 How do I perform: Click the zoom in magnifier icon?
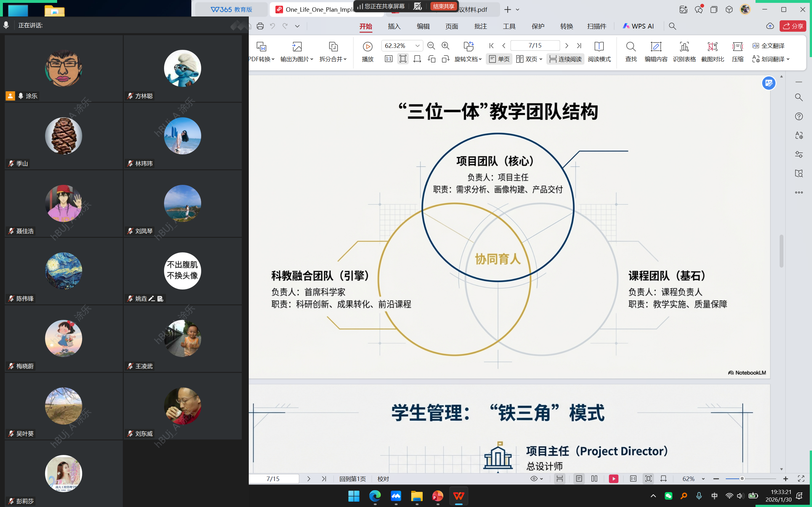445,46
